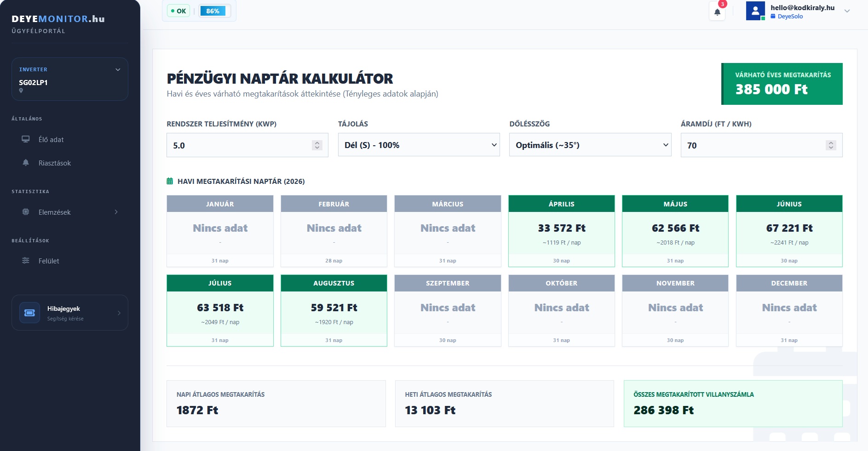868x451 pixels.
Task: Click the inverter location pin icon
Action: [x=21, y=91]
